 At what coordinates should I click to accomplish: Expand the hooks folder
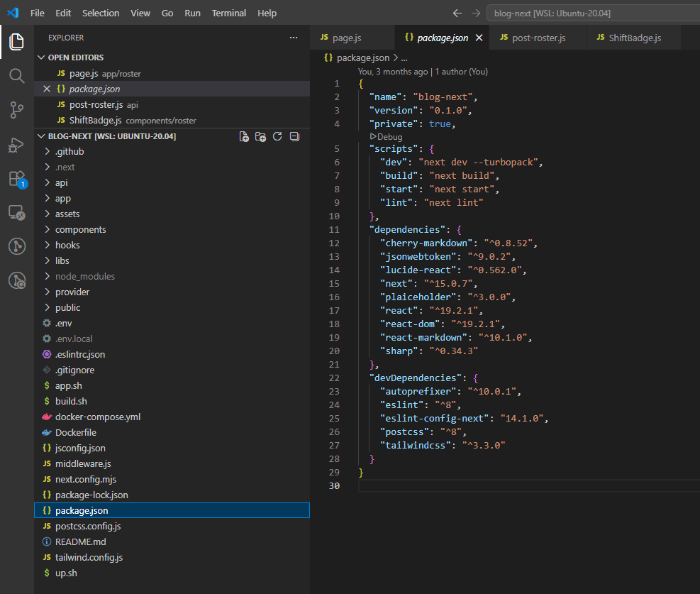tap(67, 245)
